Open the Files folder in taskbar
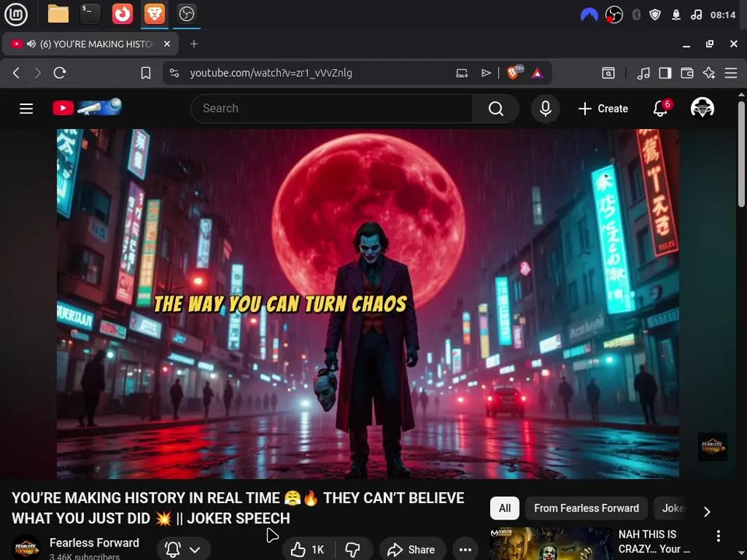This screenshot has height=560, width=747. [58, 14]
